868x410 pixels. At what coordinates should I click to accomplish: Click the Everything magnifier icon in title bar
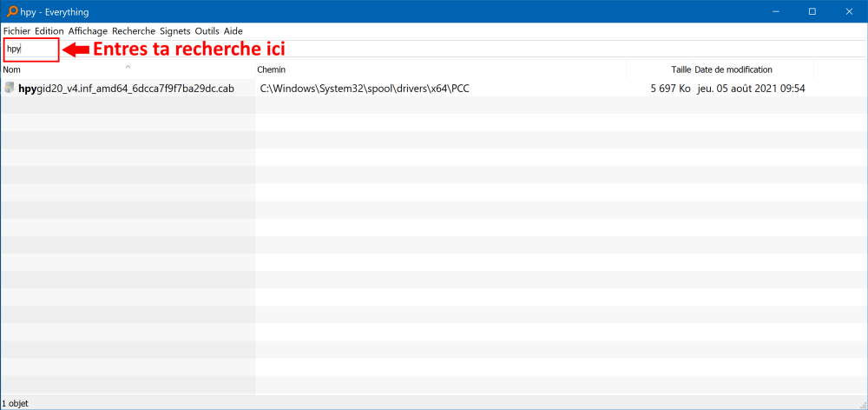10,11
